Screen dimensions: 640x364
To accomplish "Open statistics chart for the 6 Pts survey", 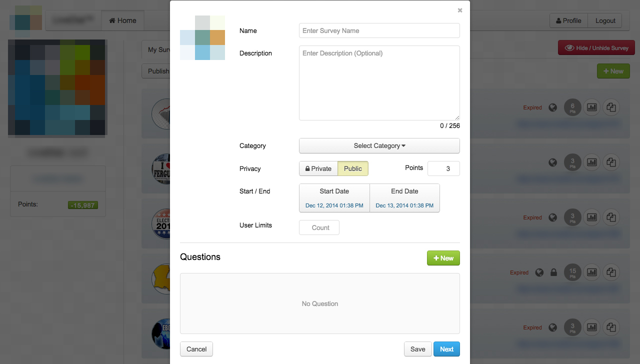I will [x=592, y=107].
